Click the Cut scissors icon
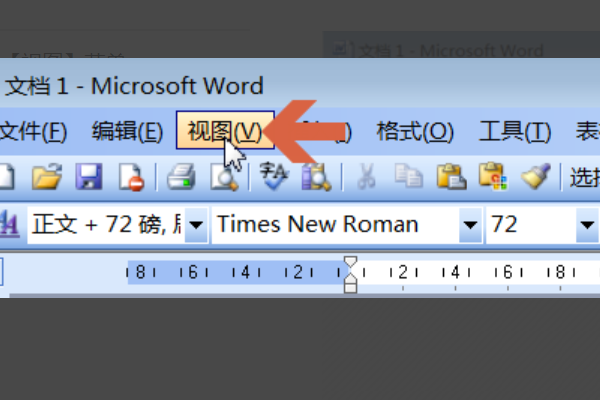This screenshot has height=400, width=600. pos(366,176)
